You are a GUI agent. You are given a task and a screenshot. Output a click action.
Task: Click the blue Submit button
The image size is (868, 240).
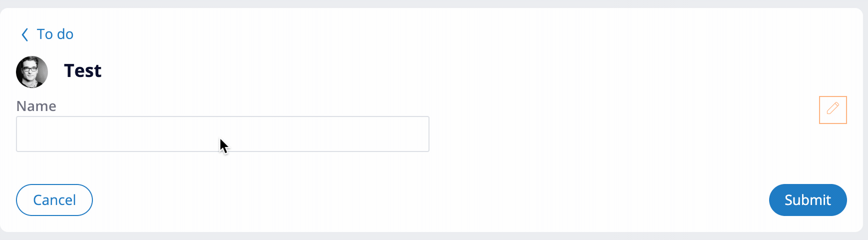(x=808, y=200)
